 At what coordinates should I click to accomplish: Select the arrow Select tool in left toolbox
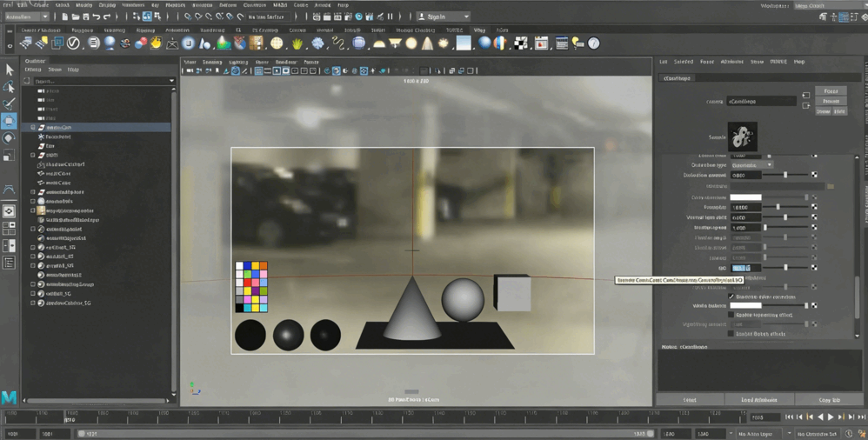coord(9,70)
